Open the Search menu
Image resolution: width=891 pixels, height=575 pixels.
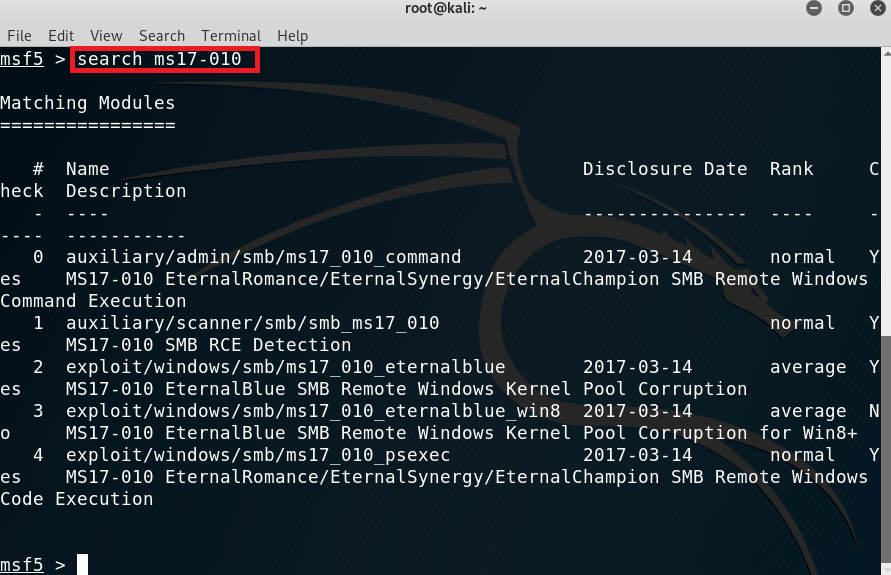[161, 35]
